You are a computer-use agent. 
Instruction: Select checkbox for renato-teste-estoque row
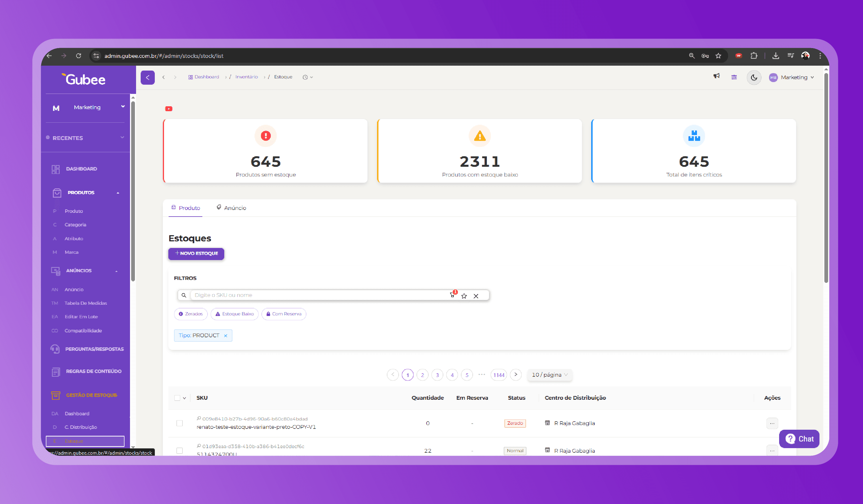point(180,423)
